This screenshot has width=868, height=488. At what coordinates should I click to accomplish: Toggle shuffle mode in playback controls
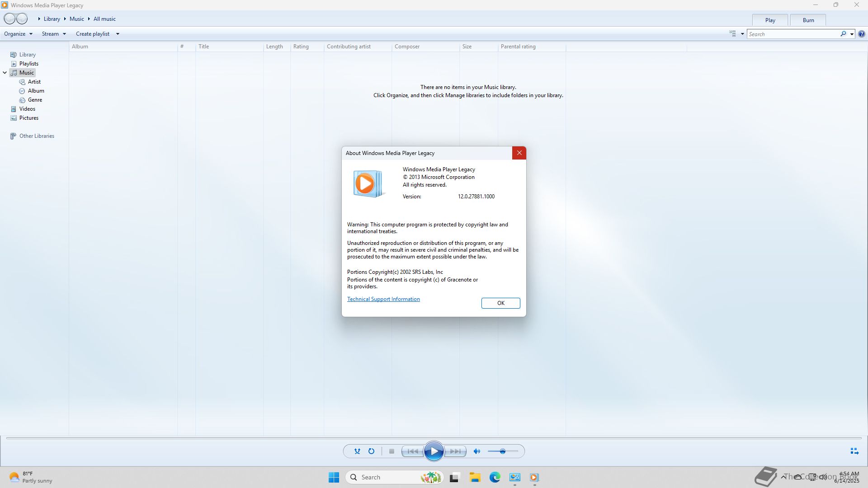click(x=357, y=451)
